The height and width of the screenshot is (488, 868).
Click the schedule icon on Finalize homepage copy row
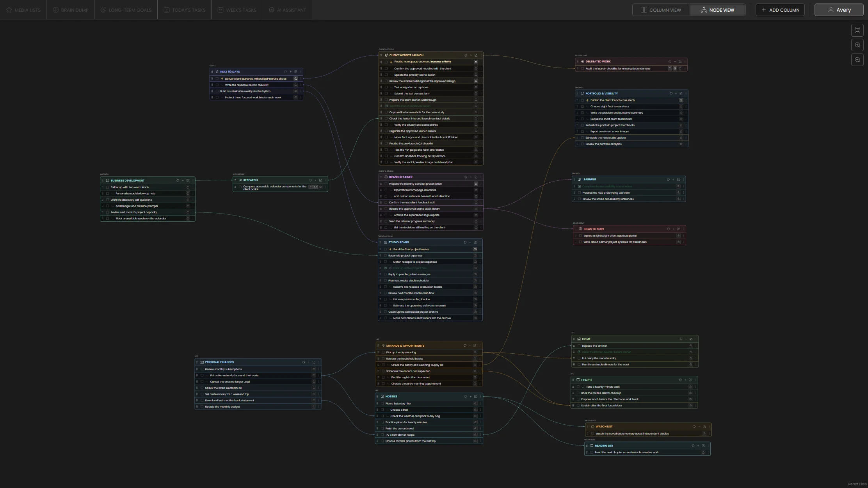coord(476,62)
